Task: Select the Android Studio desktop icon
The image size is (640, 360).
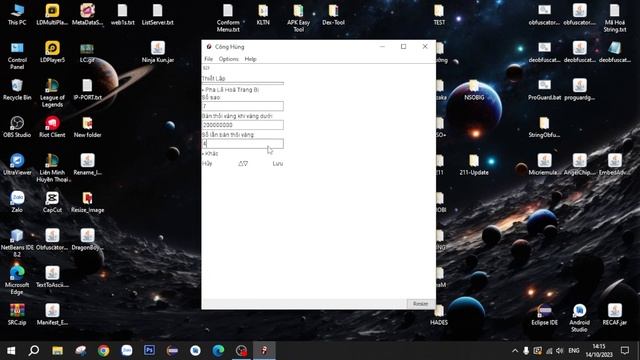Action: (580, 318)
